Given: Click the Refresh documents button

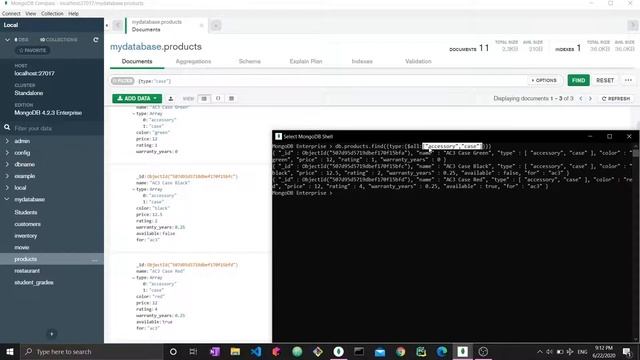Looking at the screenshot, I should tap(616, 98).
